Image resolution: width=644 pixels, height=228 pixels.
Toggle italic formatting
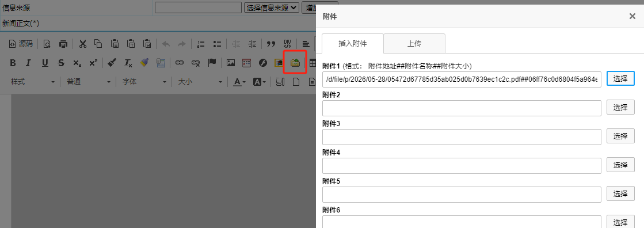click(x=28, y=63)
